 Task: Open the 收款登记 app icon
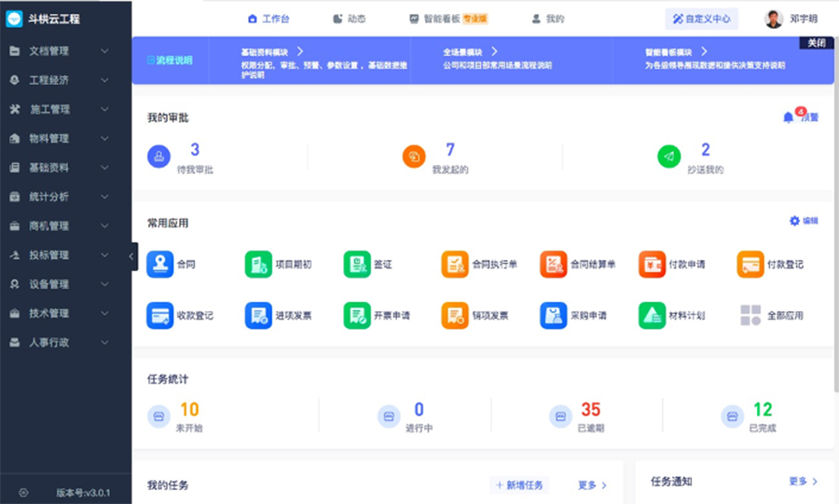159,316
